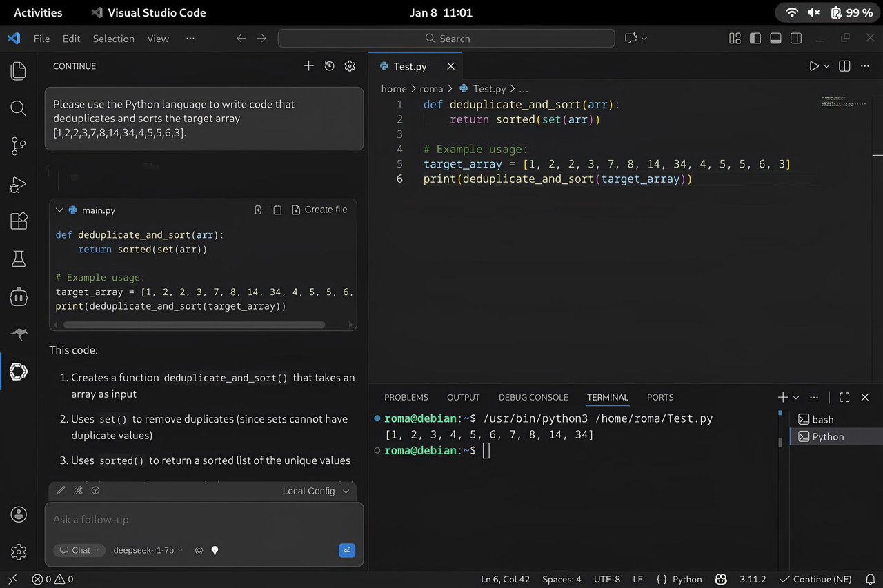This screenshot has height=588, width=883.
Task: Close the Test.py editor tab
Action: click(x=450, y=66)
